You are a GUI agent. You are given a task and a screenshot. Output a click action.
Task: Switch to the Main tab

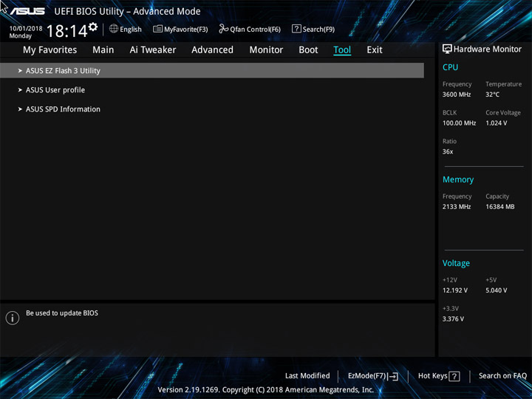(103, 50)
